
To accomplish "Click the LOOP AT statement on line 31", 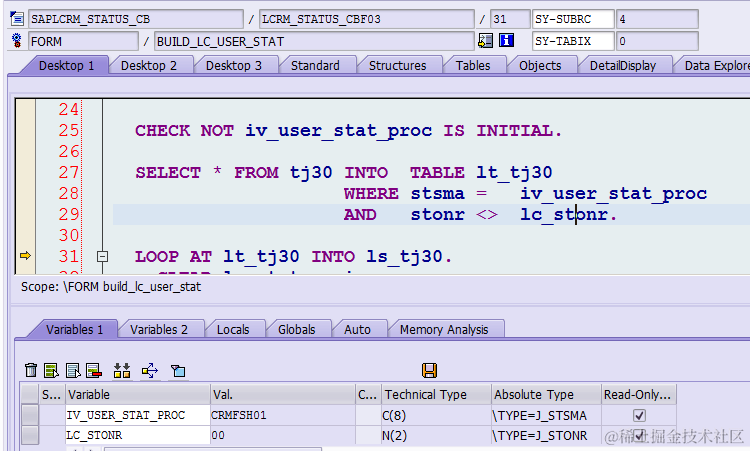I will [293, 256].
